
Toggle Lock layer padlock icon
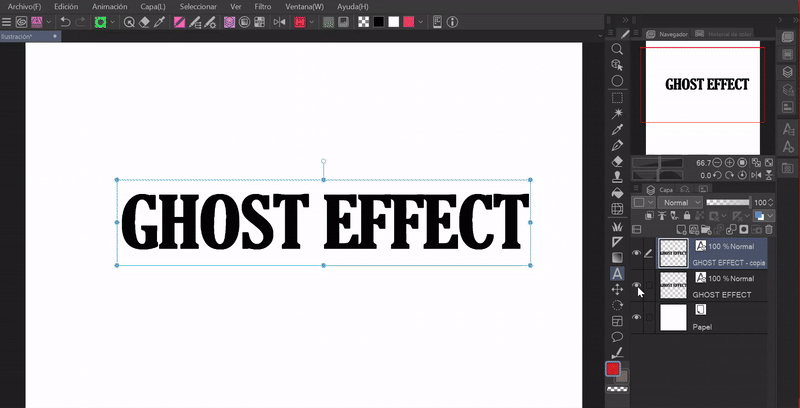pos(687,216)
